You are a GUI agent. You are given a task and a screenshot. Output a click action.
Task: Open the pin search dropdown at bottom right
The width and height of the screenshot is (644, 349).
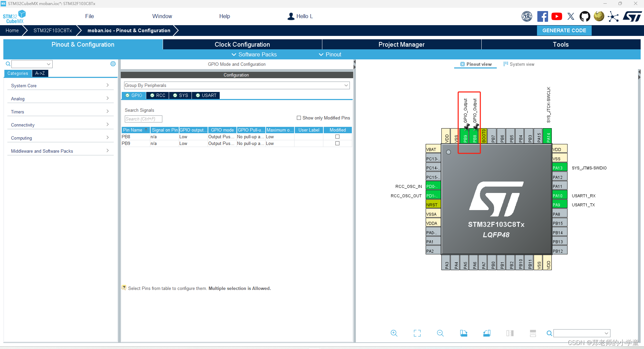[582, 333]
